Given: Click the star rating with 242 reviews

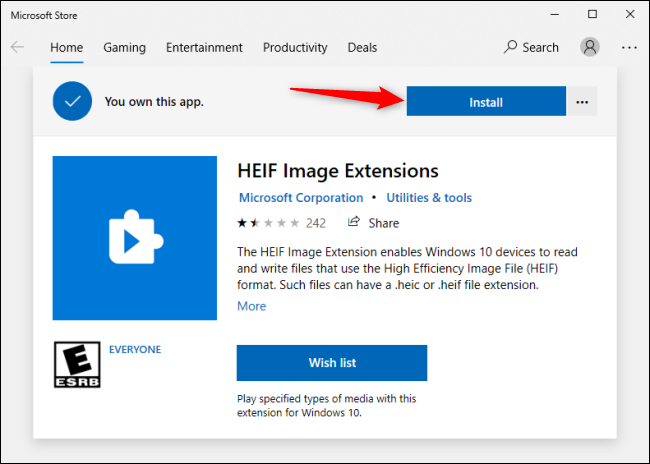Looking at the screenshot, I should click(x=281, y=223).
